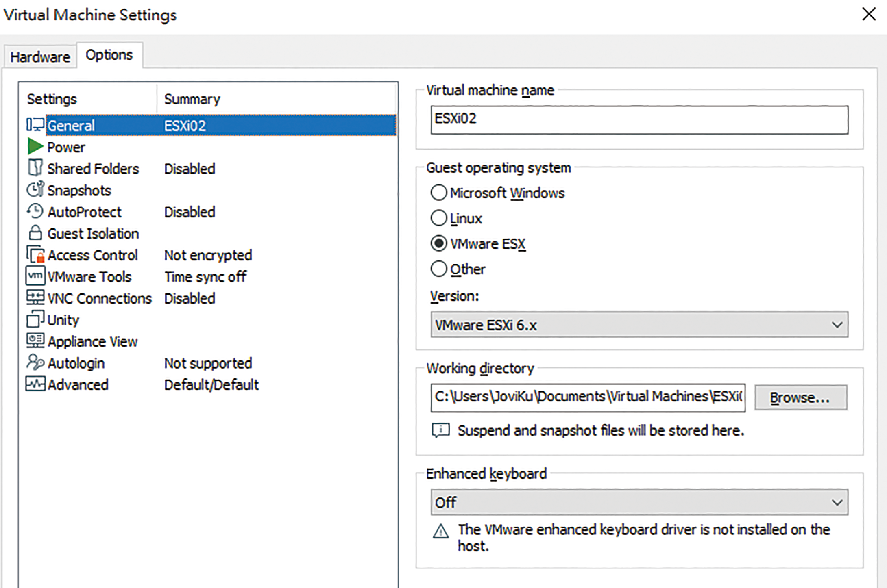Click the Shared Folders icon
The image size is (887, 588).
(x=35, y=168)
